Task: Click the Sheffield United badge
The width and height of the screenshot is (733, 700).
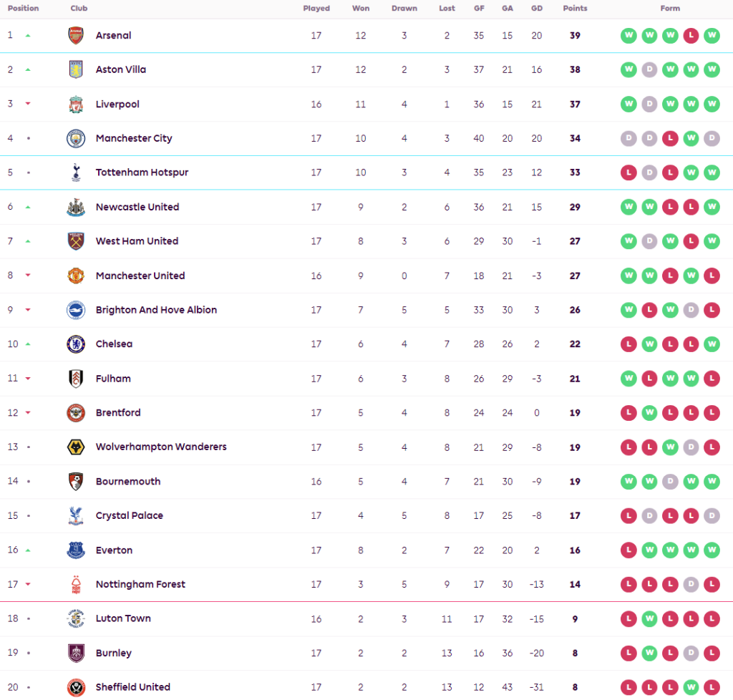Action: pos(76,688)
